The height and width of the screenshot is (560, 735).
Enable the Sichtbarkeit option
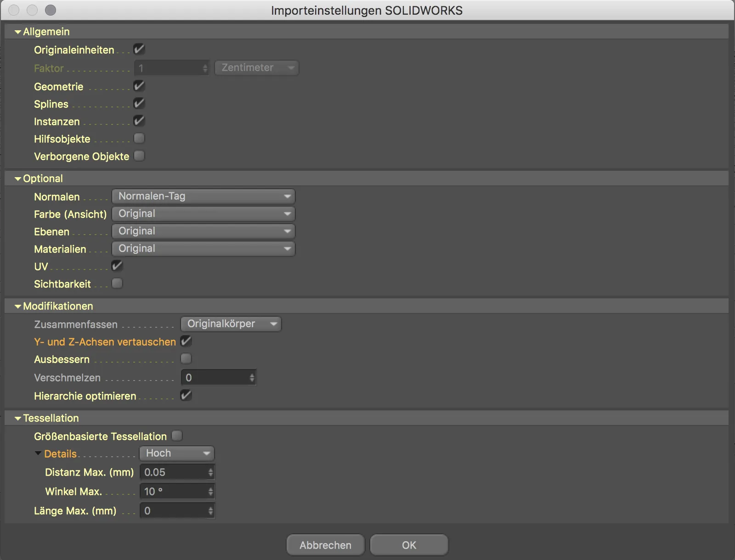pos(117,283)
